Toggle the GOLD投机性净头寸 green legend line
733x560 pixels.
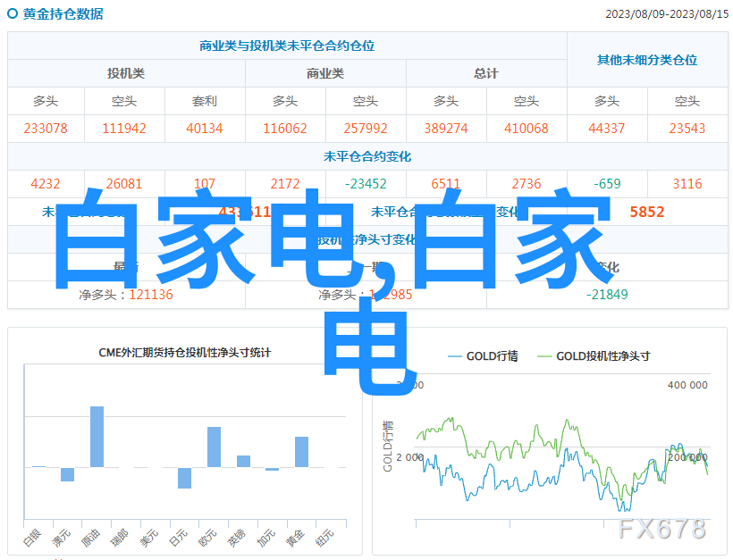(x=544, y=356)
